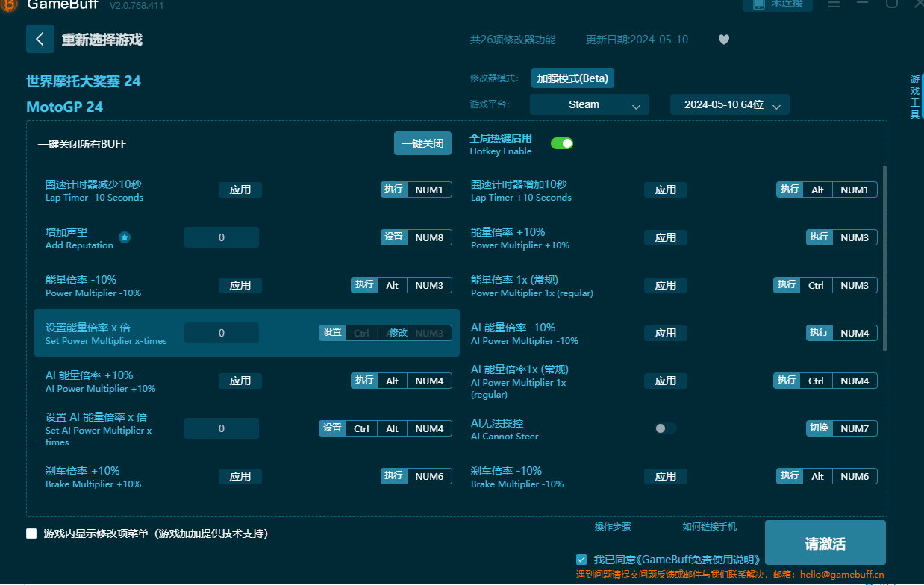Click the phone not-connected button
Screen dimensions: 924x585
[777, 4]
